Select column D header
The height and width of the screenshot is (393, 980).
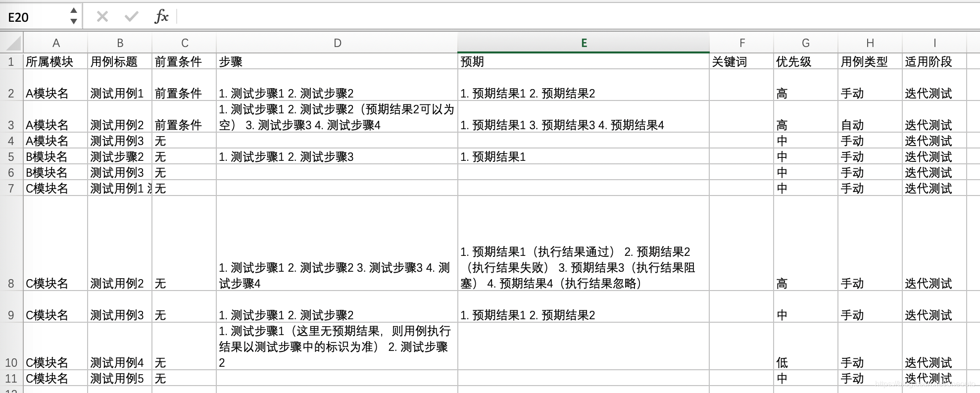click(x=337, y=43)
